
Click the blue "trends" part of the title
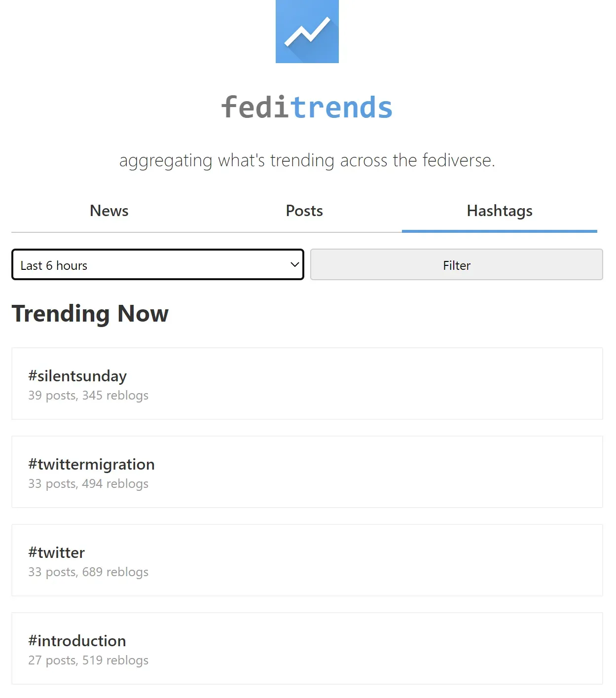click(342, 107)
